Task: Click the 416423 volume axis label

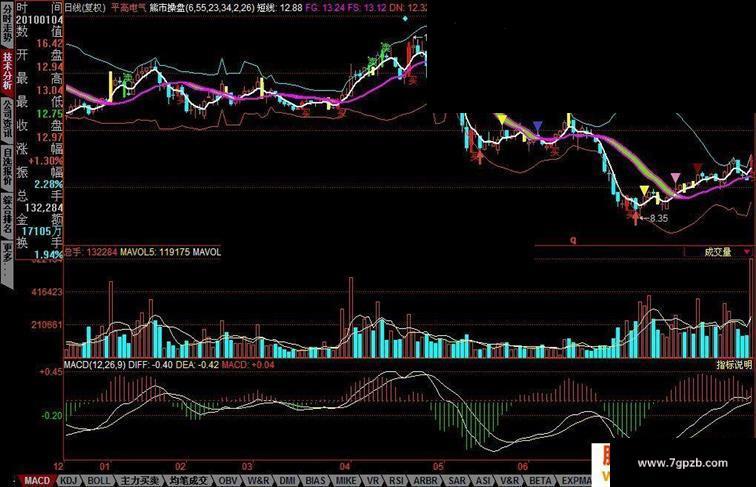Action: (x=47, y=292)
